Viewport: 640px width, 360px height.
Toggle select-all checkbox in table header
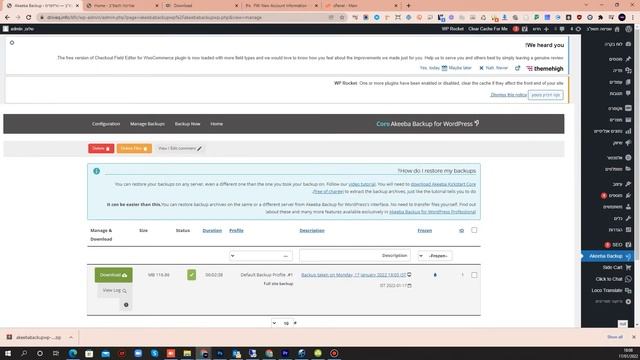474,230
